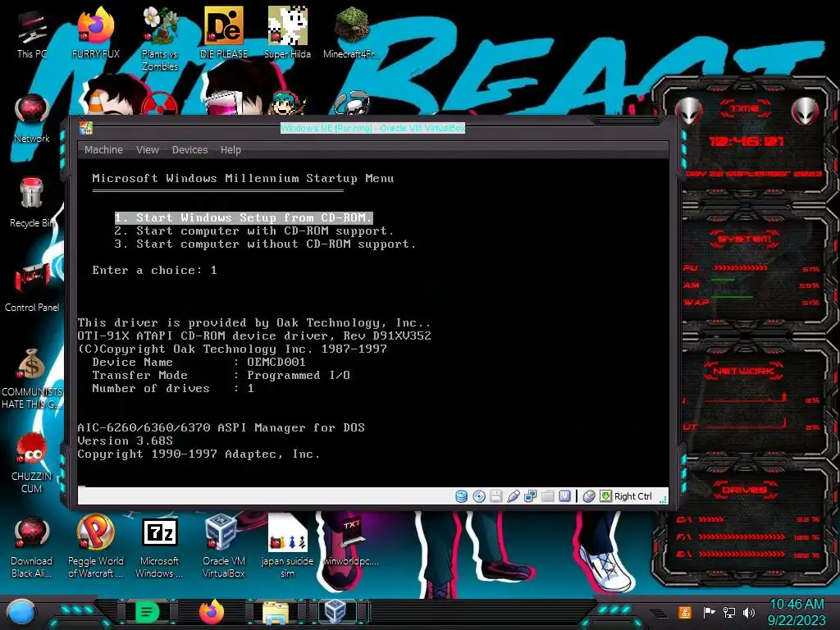840x630 pixels.
Task: Click the 'AIC-6260/6360/6370 ASPI Manager' line
Action: tap(221, 427)
